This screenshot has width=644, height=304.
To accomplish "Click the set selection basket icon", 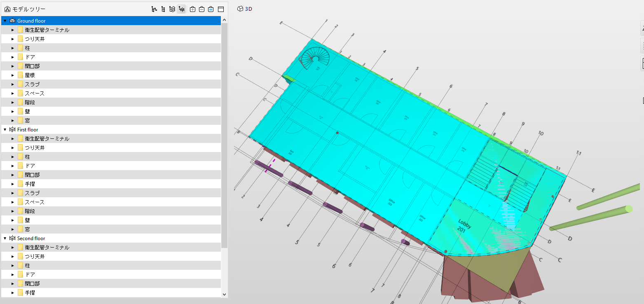I will click(211, 9).
